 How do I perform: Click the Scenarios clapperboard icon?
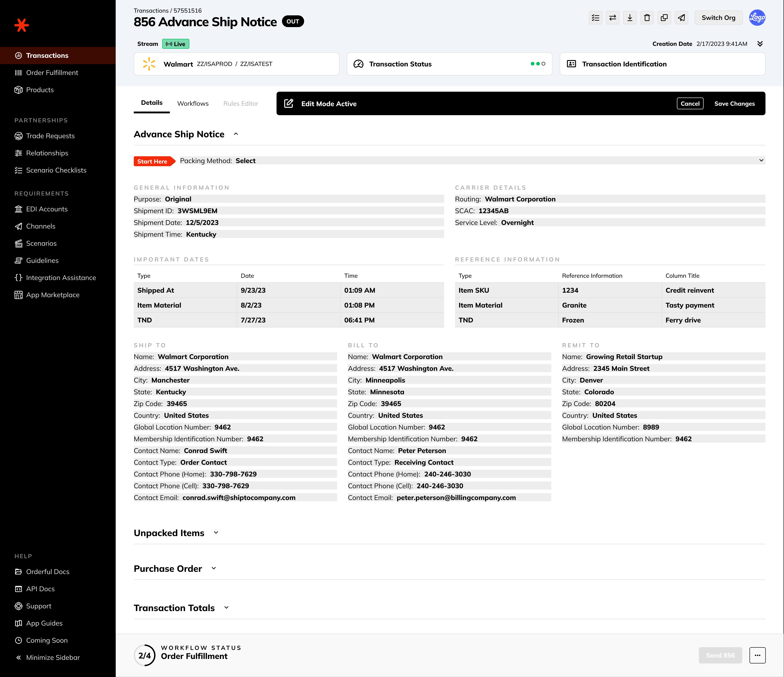click(19, 243)
